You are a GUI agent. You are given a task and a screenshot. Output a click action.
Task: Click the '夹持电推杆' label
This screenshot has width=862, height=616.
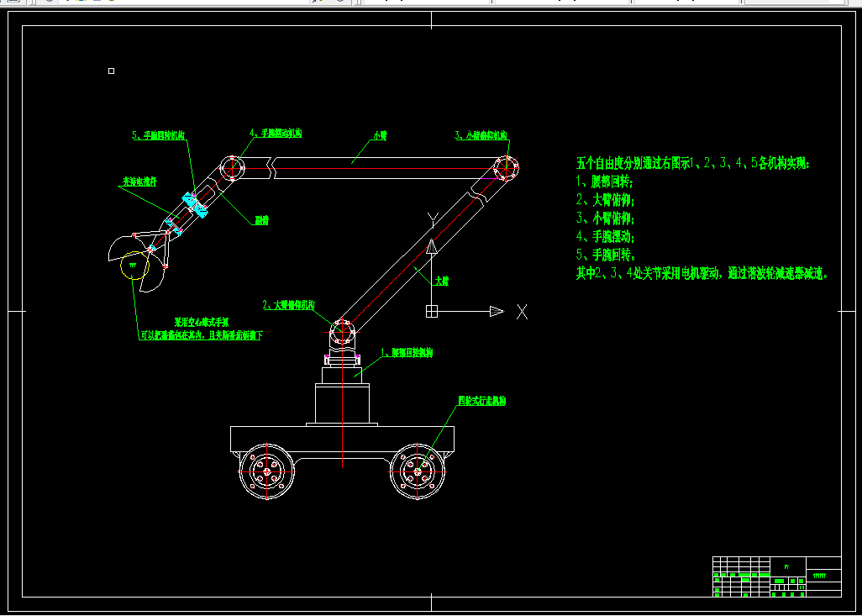pyautogui.click(x=139, y=182)
